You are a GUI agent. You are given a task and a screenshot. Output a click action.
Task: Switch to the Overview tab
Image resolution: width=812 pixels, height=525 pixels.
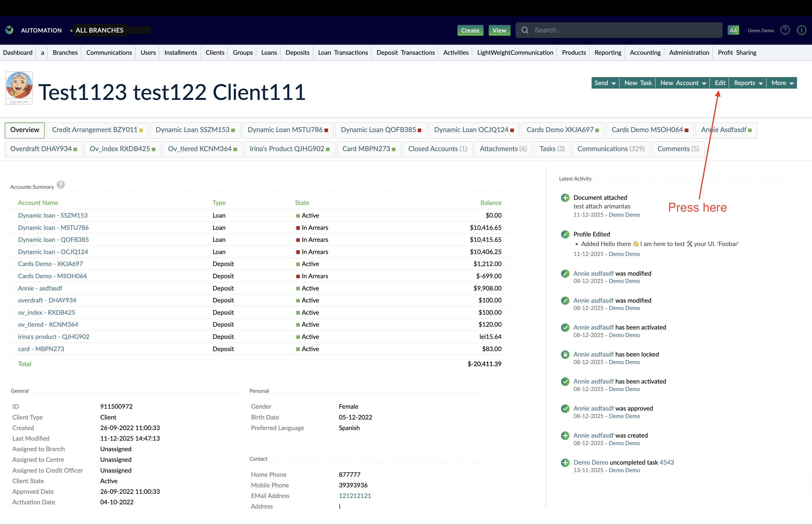pos(24,130)
